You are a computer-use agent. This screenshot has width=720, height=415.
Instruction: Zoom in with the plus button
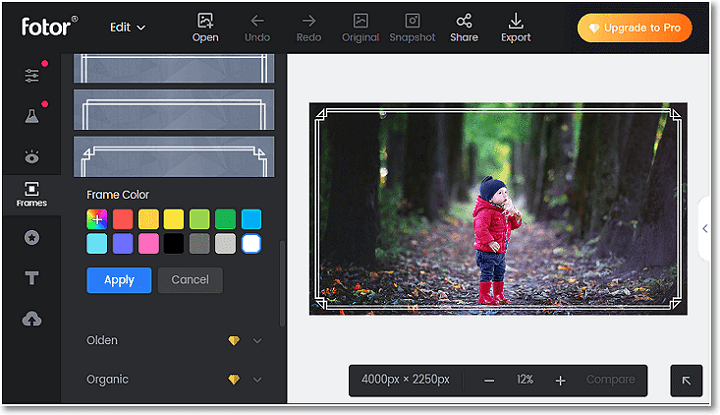tap(560, 380)
